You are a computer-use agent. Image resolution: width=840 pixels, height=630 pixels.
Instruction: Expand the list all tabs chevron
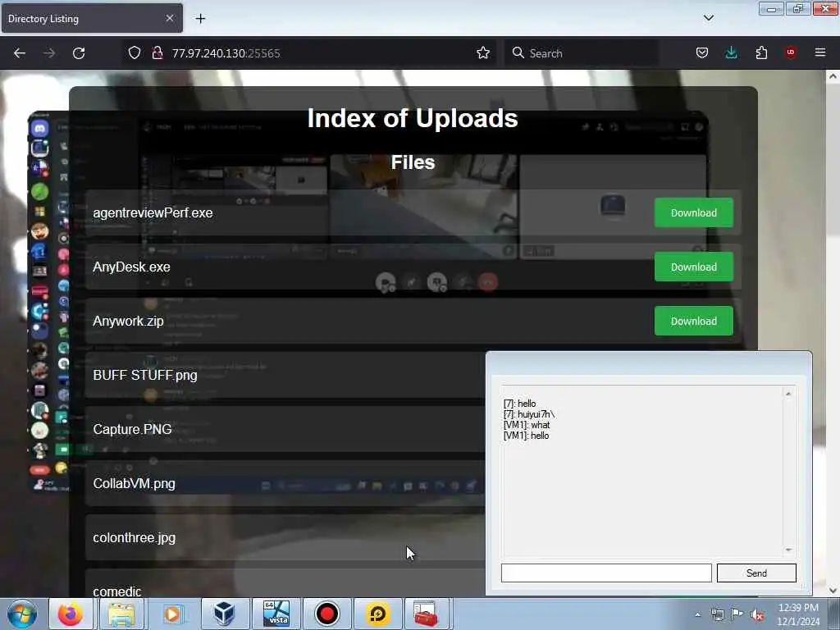[x=708, y=18]
